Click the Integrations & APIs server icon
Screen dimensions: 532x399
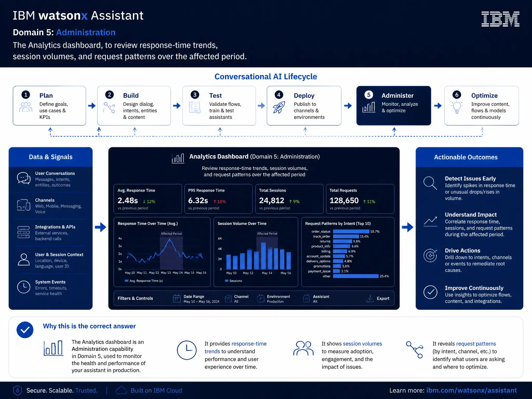pos(24,232)
